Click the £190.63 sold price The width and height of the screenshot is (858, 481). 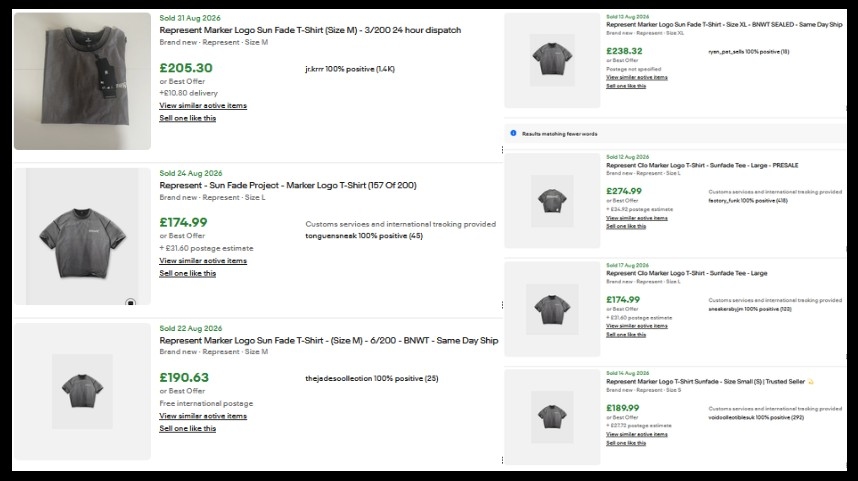click(x=184, y=378)
